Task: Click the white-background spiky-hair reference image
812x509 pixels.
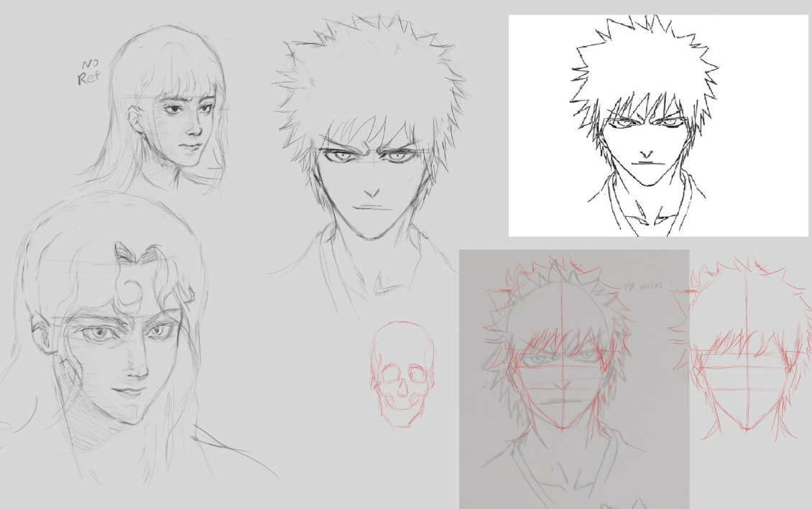Action: click(x=660, y=126)
